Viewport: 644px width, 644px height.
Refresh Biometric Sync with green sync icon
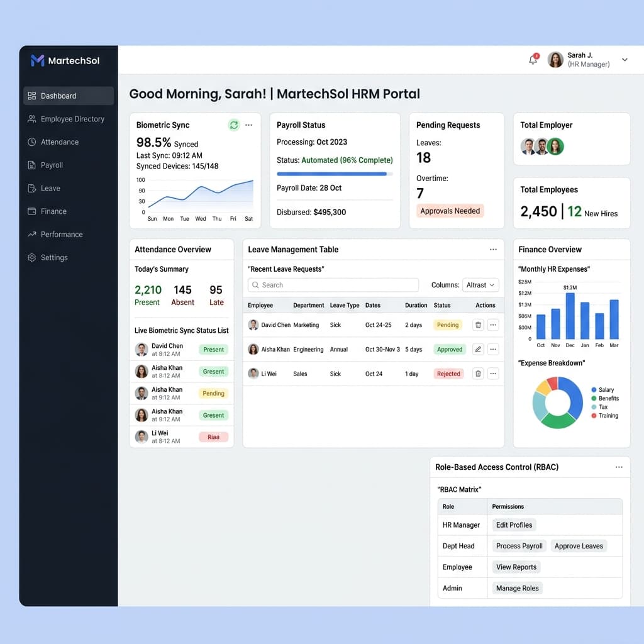(234, 125)
